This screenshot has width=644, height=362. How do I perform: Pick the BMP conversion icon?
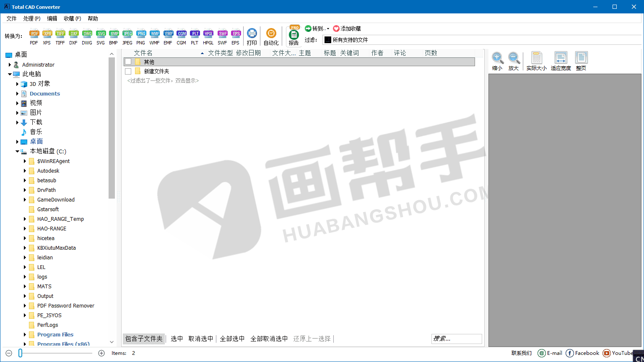coord(114,37)
